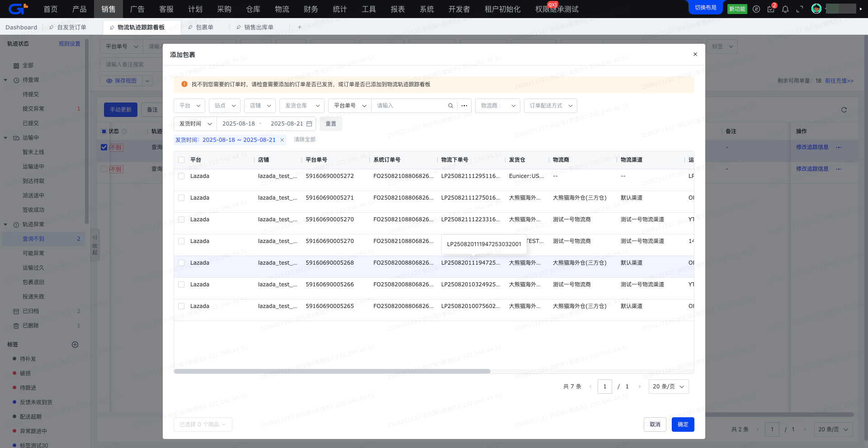Open the 销售 top menu

click(108, 9)
